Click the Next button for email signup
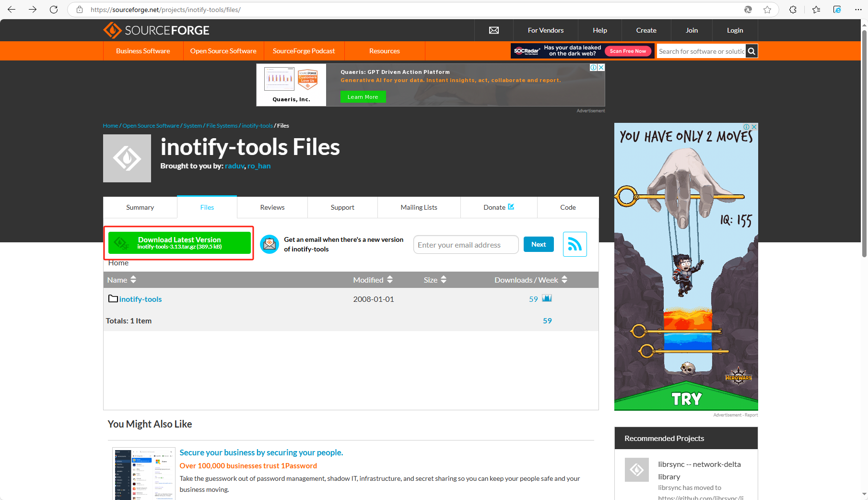Viewport: 868px width, 500px height. tap(539, 244)
